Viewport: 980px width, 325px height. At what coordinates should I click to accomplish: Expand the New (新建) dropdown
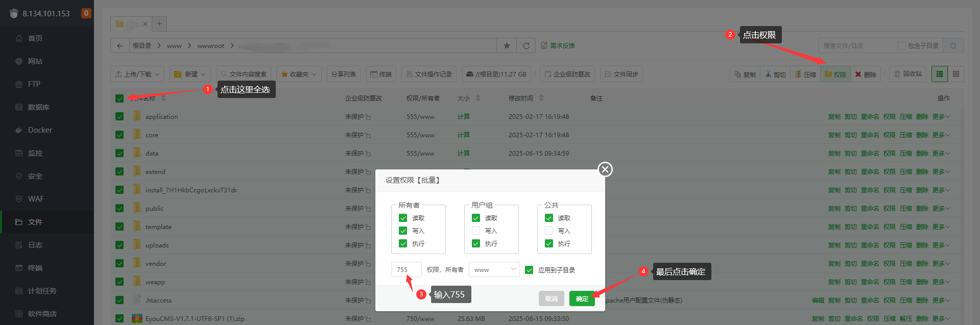point(190,74)
